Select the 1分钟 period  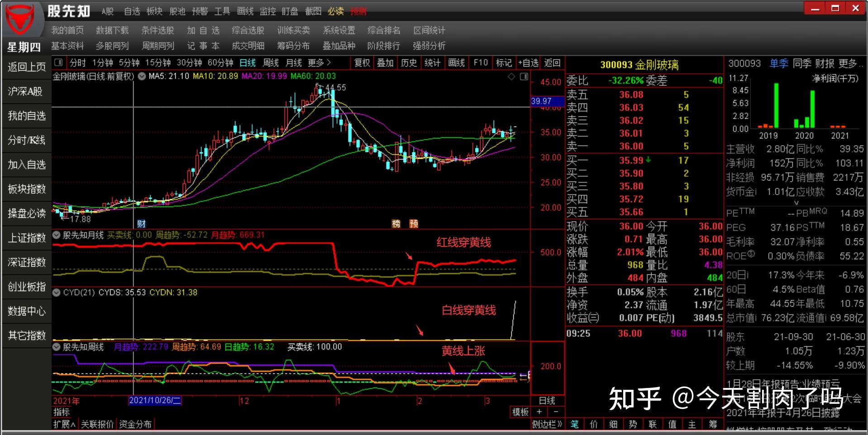[103, 62]
